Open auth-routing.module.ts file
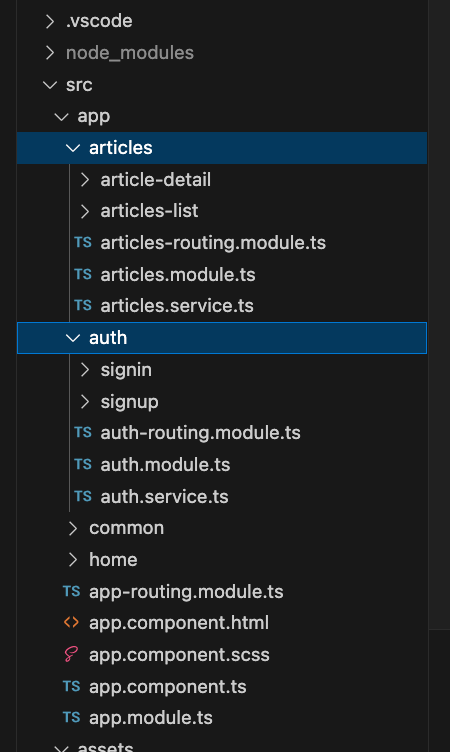Screen dimensions: 450x752 pyautogui.click(x=200, y=433)
